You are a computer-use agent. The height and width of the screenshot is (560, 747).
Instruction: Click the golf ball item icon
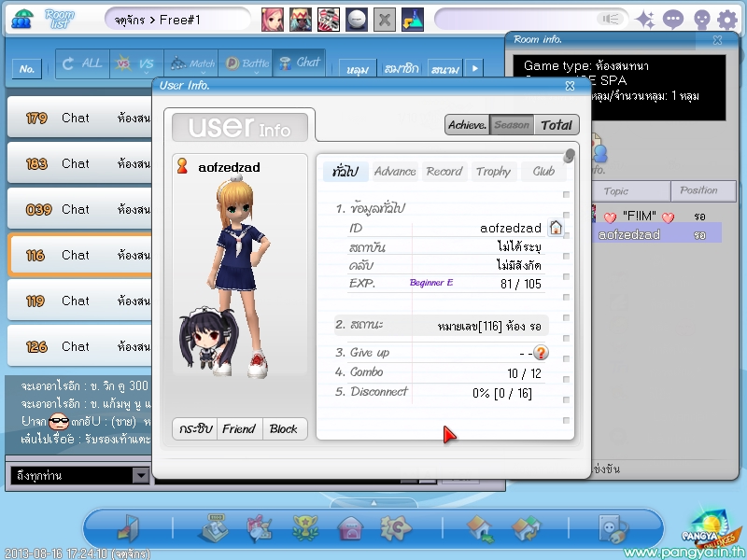(357, 20)
